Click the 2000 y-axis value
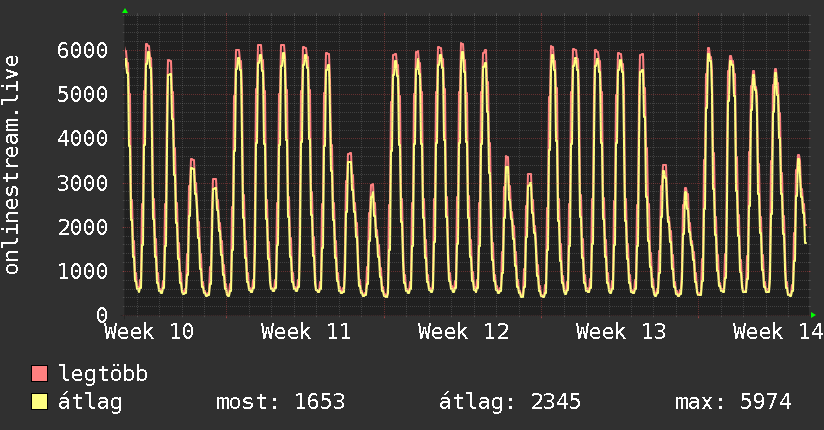Viewport: 824px width, 430px height. [x=83, y=228]
